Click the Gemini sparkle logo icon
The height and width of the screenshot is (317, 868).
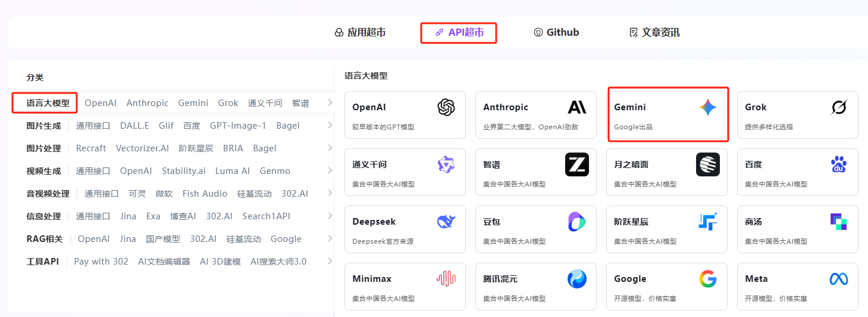(x=708, y=107)
